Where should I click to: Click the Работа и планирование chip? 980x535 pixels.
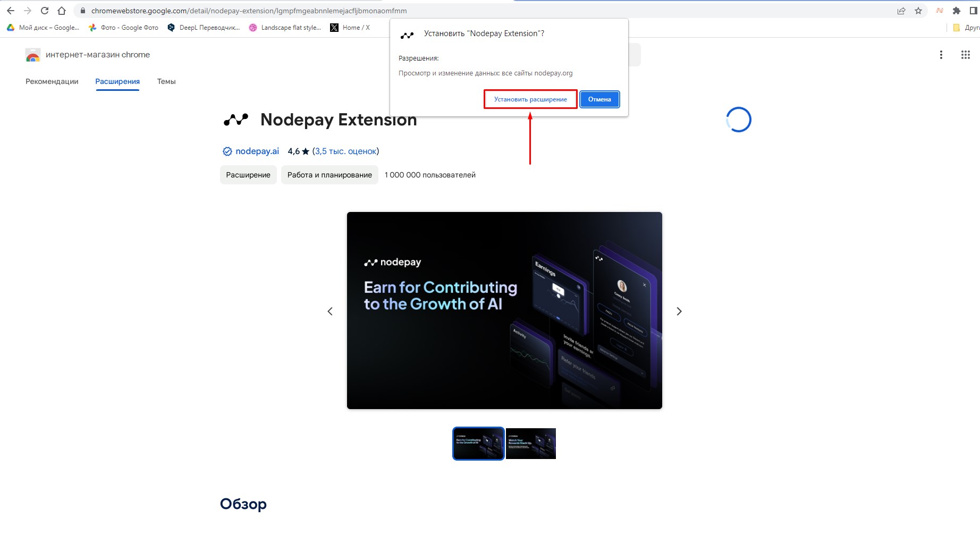pyautogui.click(x=330, y=175)
